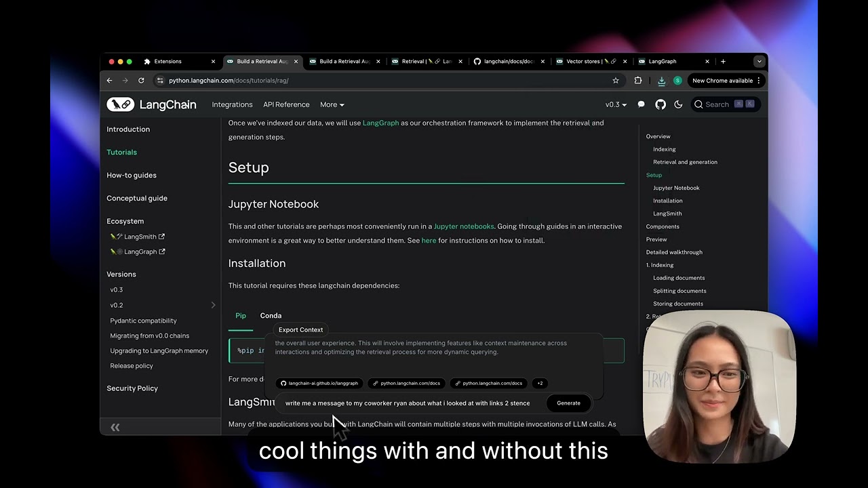Viewport: 868px width, 488px height.
Task: Open Security Policy in sidebar
Action: [132, 388]
